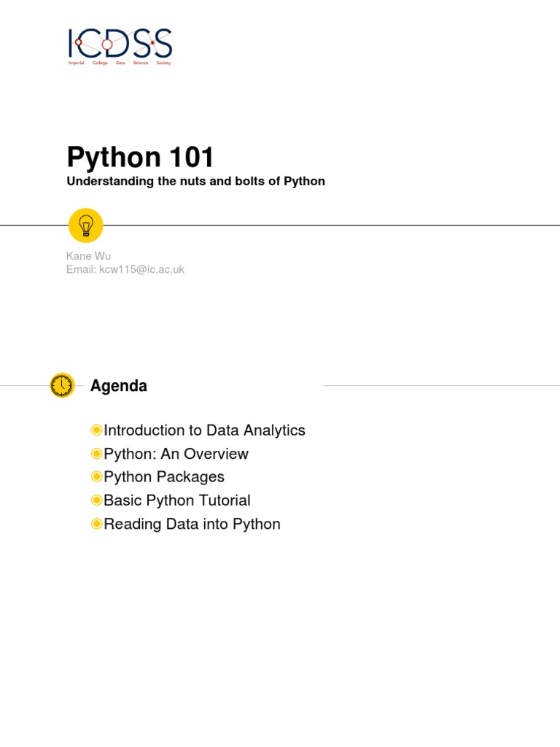Screen dimensions: 560x747
Task: Click the bullet before Python: An Overview
Action: [x=96, y=454]
